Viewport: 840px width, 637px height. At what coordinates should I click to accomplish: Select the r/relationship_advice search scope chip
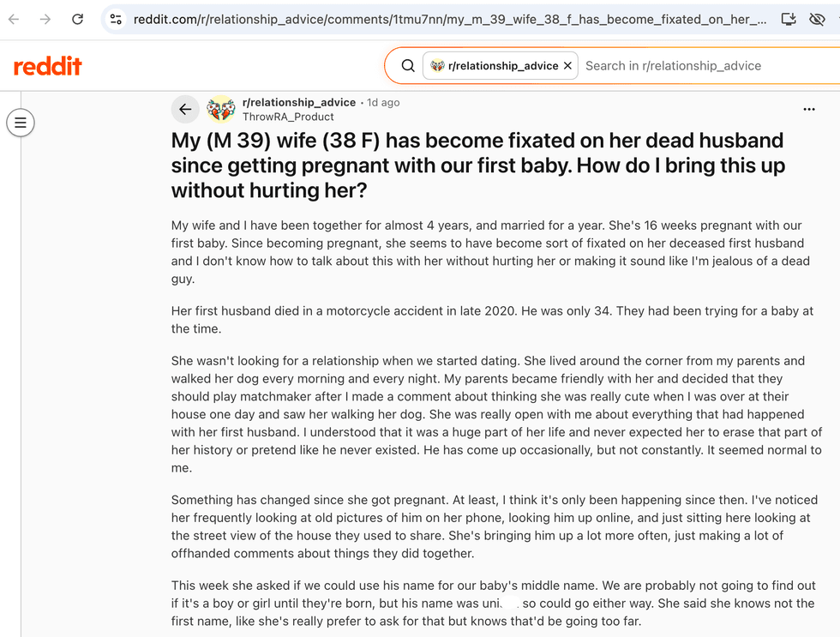pos(501,65)
